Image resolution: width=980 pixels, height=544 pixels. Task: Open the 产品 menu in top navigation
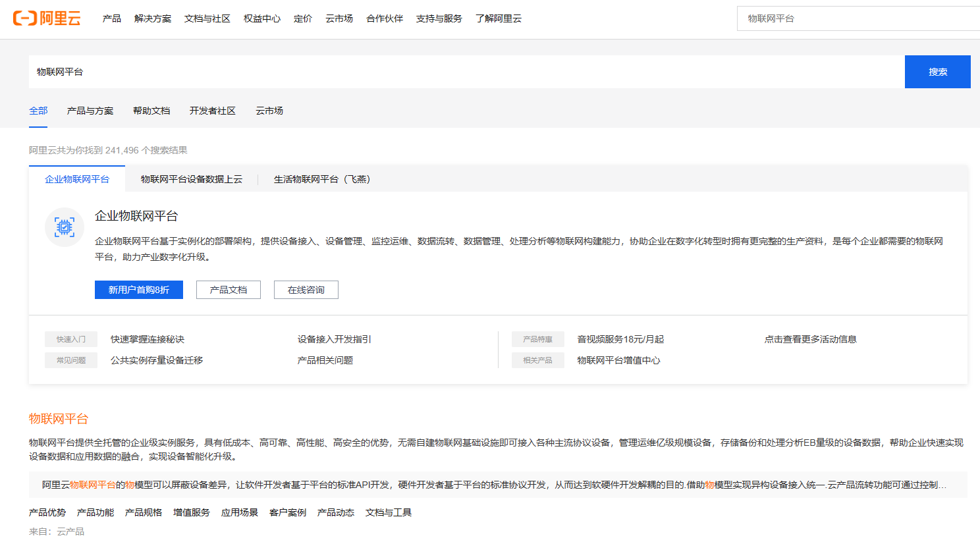tap(112, 18)
